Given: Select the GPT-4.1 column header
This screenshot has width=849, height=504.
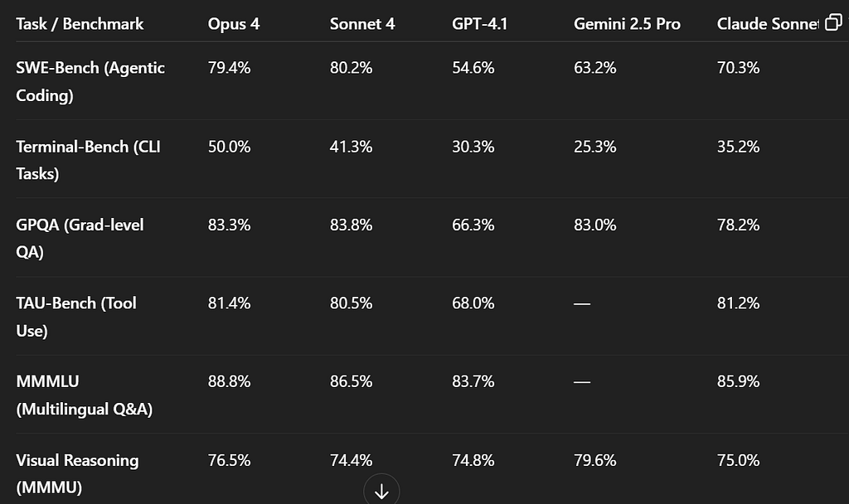Looking at the screenshot, I should coord(480,24).
